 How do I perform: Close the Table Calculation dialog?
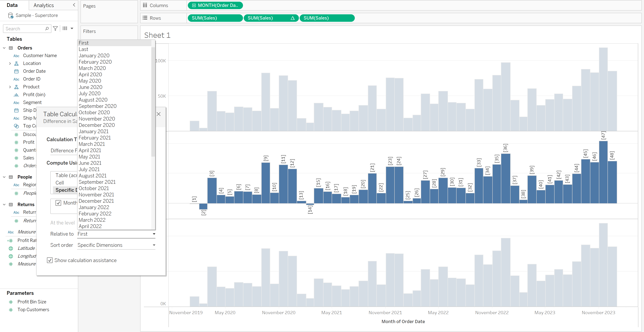pos(159,114)
